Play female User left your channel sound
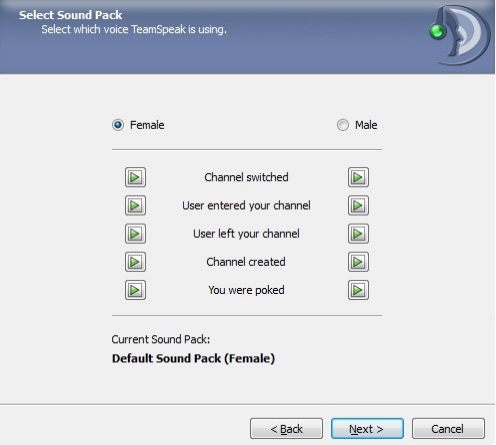Image resolution: width=496 pixels, height=445 pixels. [x=135, y=234]
